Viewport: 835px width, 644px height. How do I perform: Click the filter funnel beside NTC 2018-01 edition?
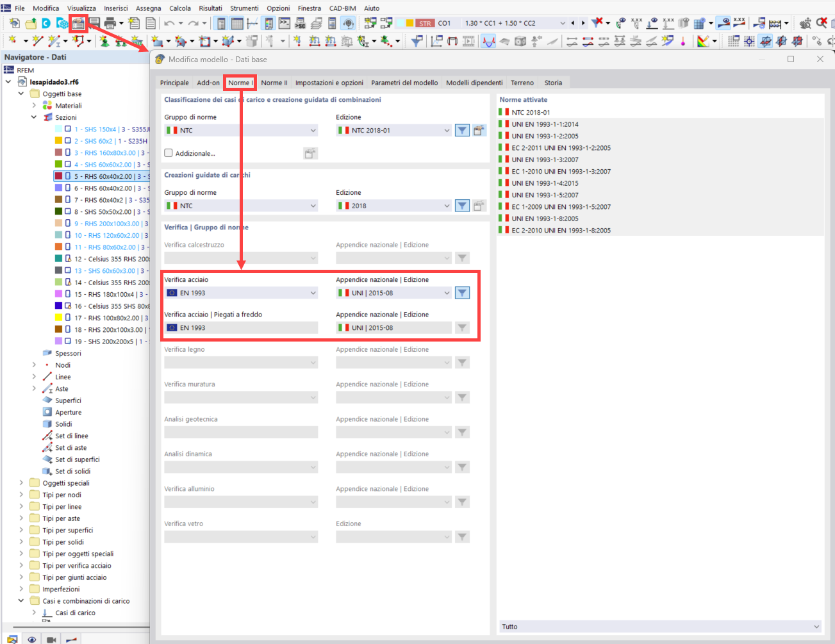click(462, 130)
